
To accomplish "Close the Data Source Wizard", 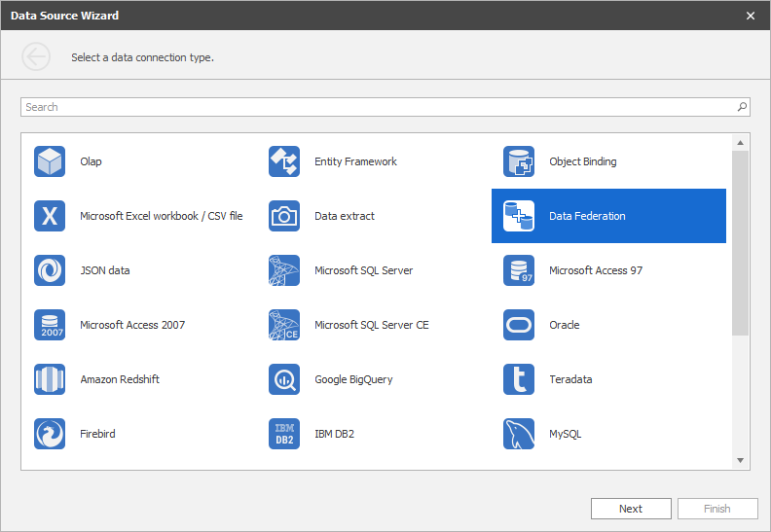I will tap(751, 16).
